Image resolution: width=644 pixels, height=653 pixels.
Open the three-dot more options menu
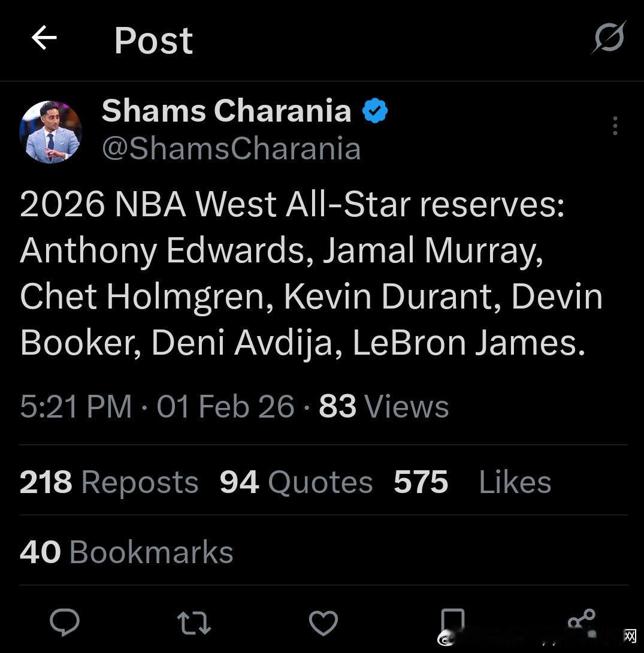coord(615,126)
